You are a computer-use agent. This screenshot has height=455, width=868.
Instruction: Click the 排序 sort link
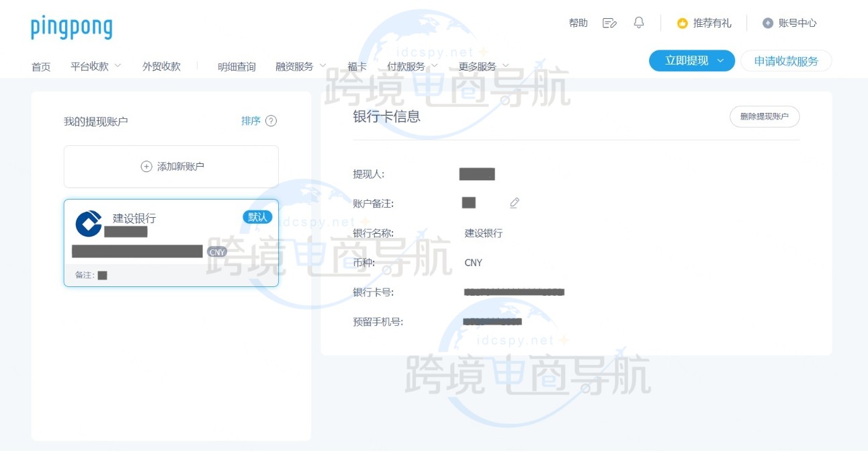tap(250, 120)
